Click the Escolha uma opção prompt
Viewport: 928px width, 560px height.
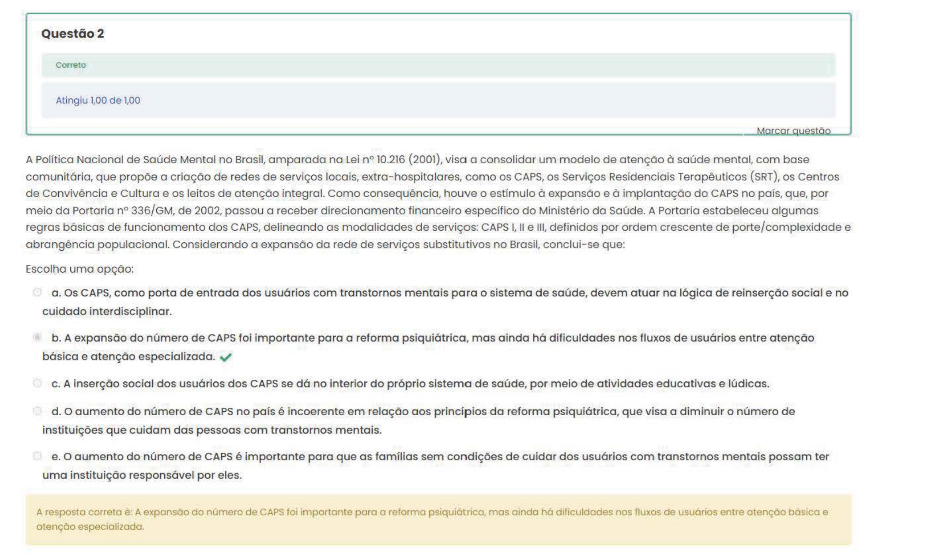(x=79, y=269)
